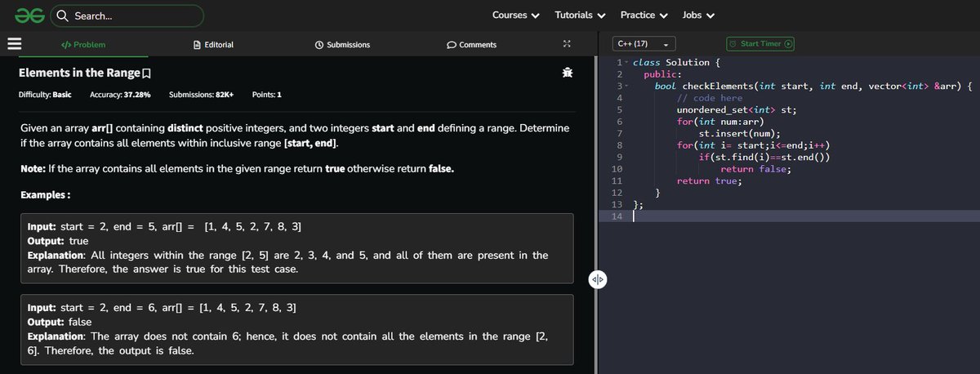Bookmark the Elements in the Range problem

tap(146, 74)
